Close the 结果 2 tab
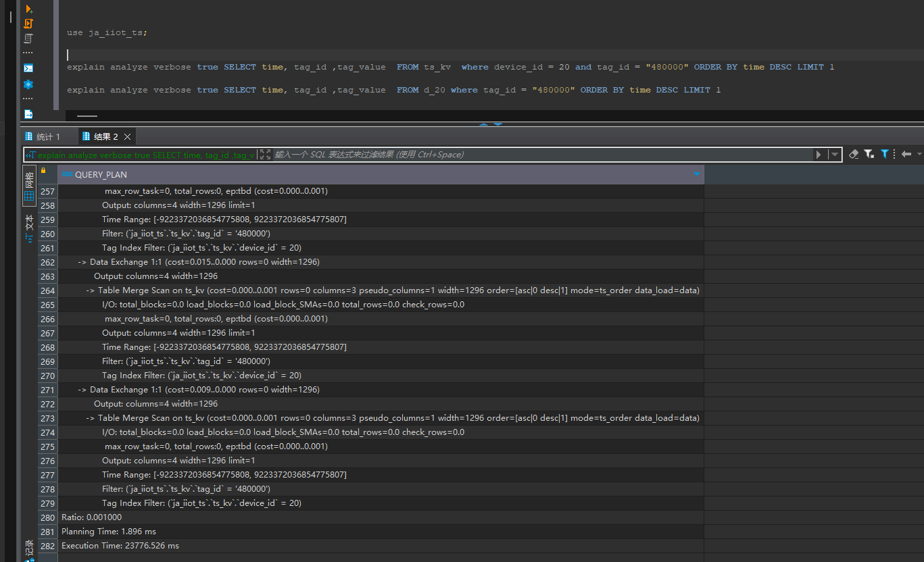The height and width of the screenshot is (562, 924). pyautogui.click(x=128, y=137)
